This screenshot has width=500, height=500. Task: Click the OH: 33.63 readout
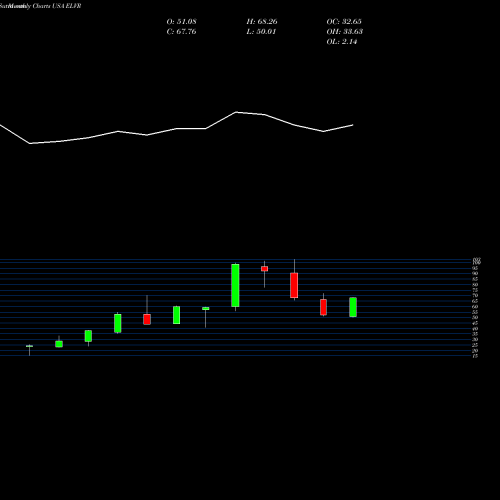click(x=345, y=32)
